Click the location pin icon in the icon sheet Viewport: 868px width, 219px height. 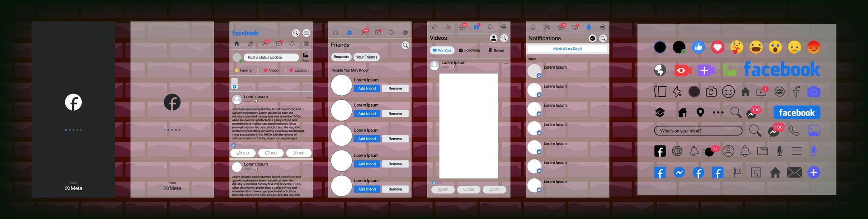pyautogui.click(x=700, y=112)
